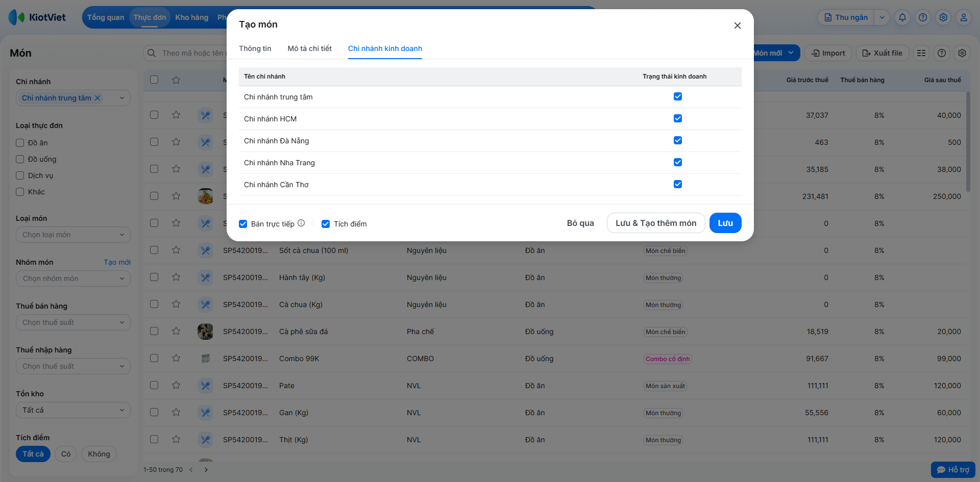
Task: Open settings gear in top navigation bar
Action: tap(943, 17)
